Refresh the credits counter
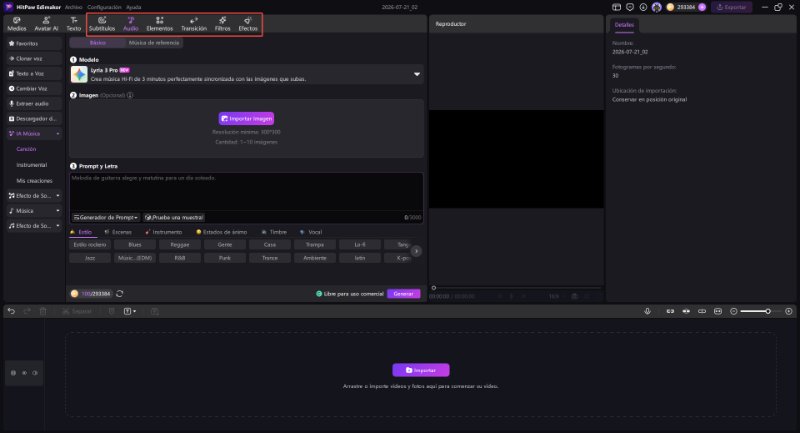Screen dimensions: 800x433 [119, 294]
